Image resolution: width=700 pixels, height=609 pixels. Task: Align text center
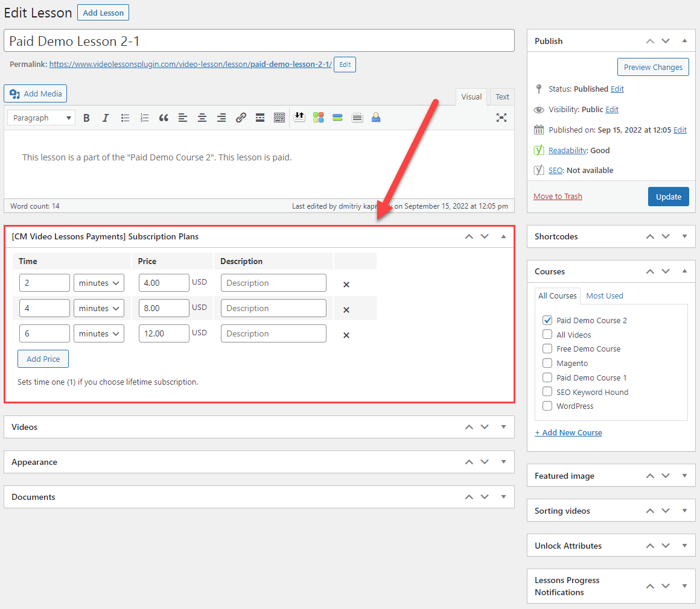[202, 118]
